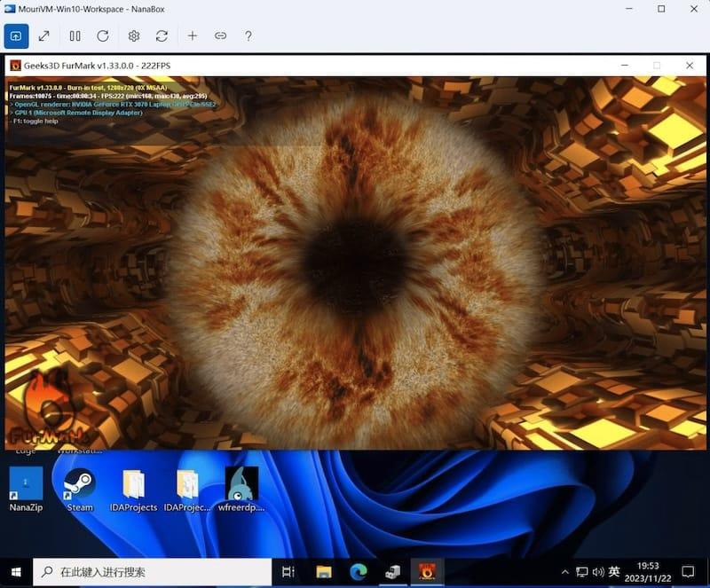Click the 'FurMark v1.33.0.0 - Burn-in test' overlay line
This screenshot has height=588, width=710.
click(88, 88)
